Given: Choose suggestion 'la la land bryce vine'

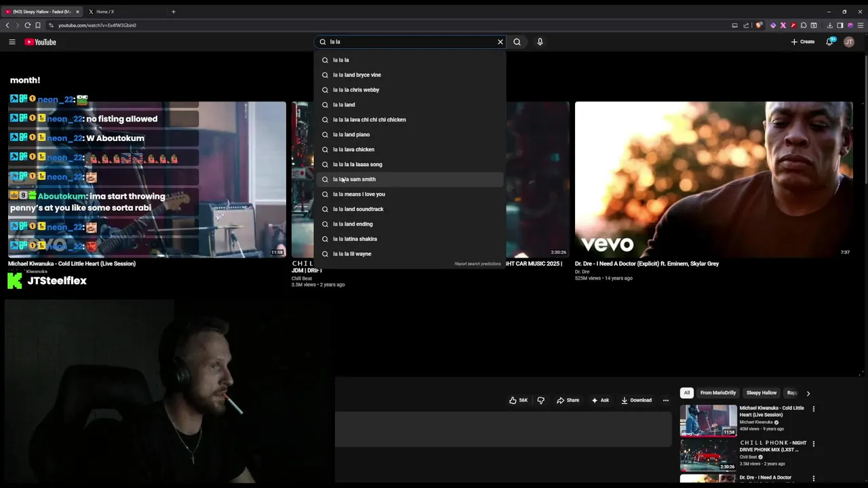Looking at the screenshot, I should pos(410,75).
